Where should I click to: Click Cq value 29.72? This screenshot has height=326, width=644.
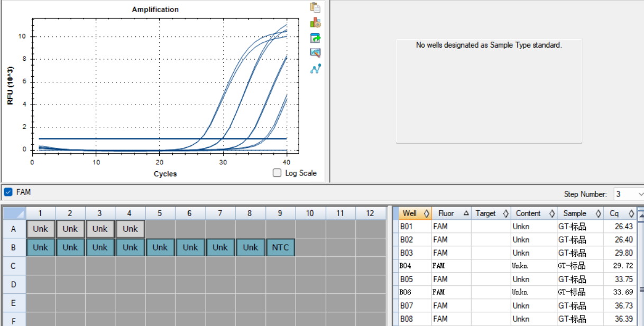[x=623, y=266]
